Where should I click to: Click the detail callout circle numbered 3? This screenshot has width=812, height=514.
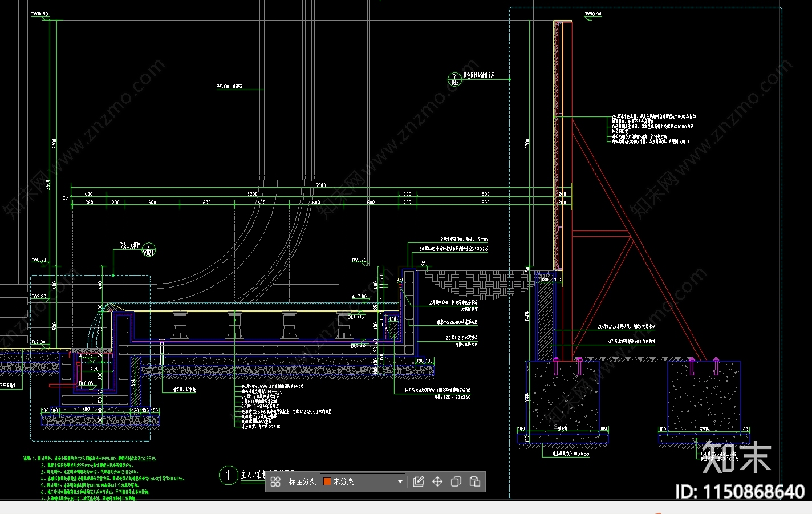[x=454, y=79]
